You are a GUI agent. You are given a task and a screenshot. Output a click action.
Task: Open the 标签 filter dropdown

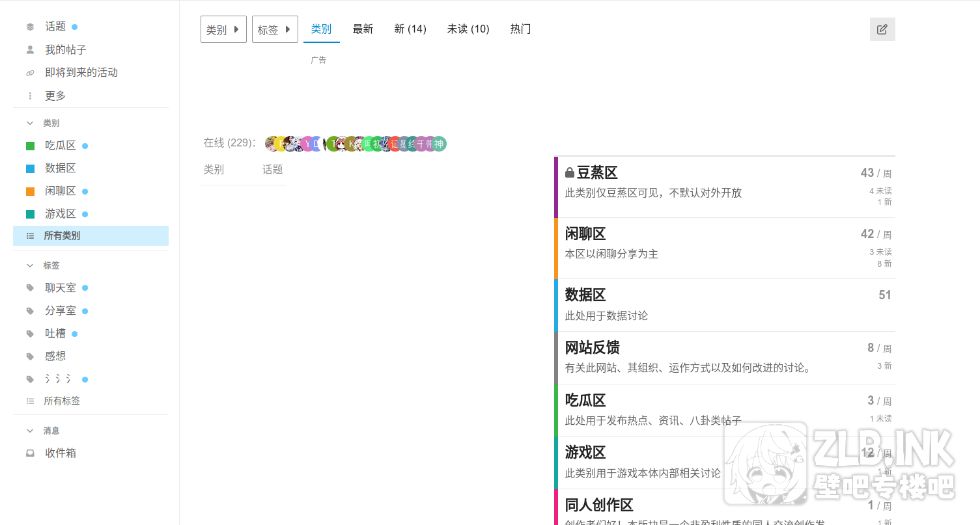tap(275, 29)
